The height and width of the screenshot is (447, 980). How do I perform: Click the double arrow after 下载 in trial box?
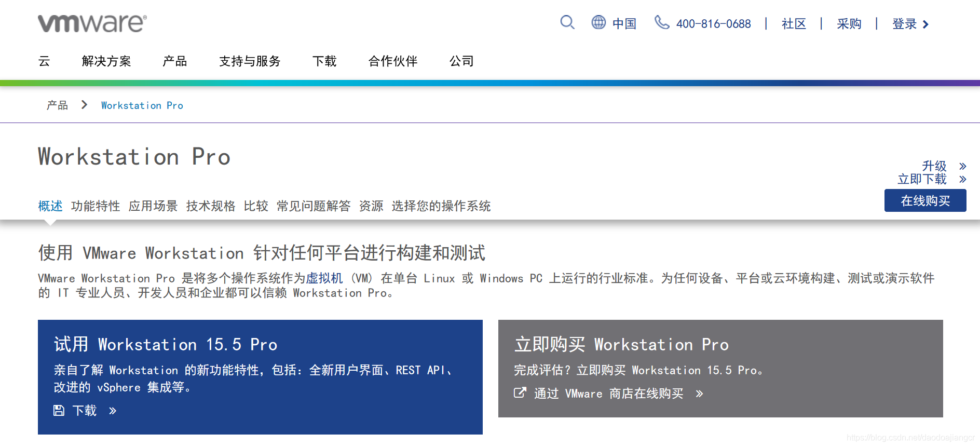113,411
